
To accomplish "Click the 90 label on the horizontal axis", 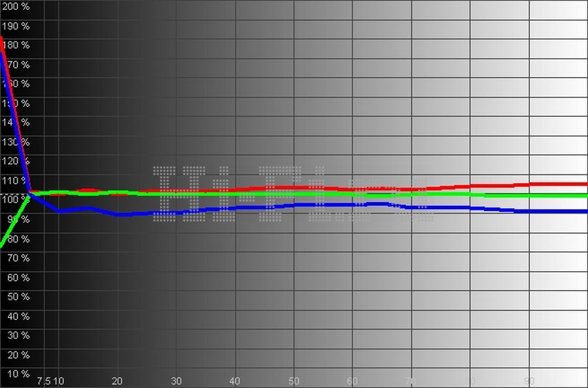I will (x=530, y=381).
